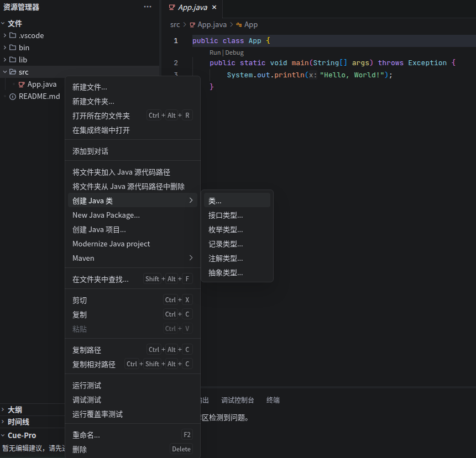Click the bin folder icon
Viewport: 476px width, 458px height.
13,48
